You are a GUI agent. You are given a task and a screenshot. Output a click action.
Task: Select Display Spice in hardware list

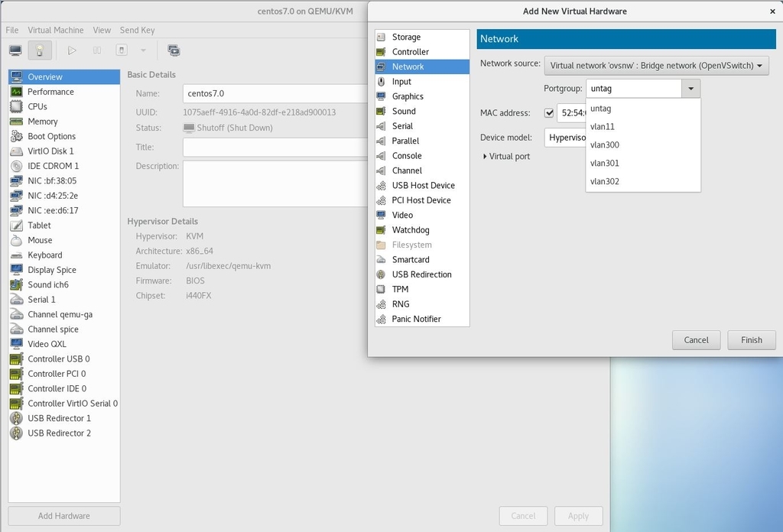pos(64,270)
